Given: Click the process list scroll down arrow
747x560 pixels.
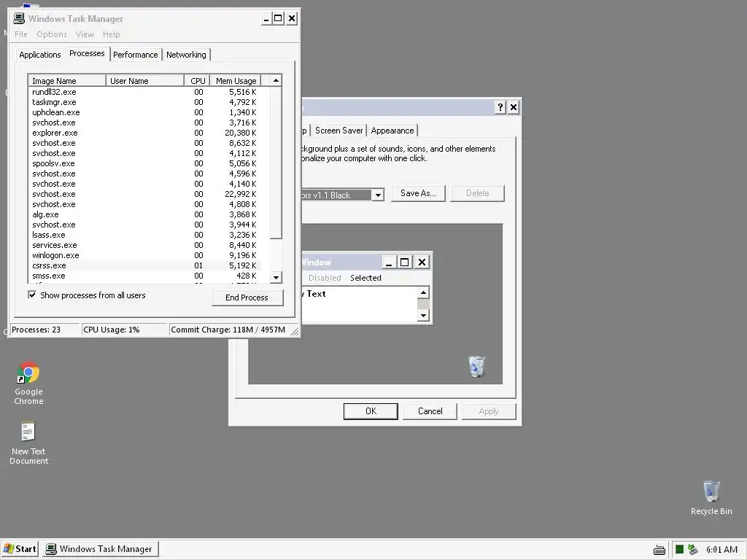Looking at the screenshot, I should click(x=276, y=277).
